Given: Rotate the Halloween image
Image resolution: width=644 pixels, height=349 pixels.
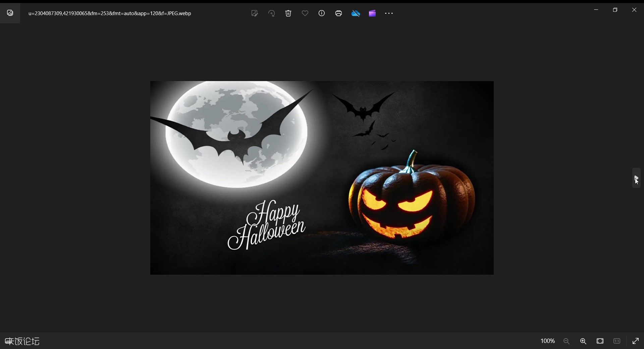Looking at the screenshot, I should 271,13.
